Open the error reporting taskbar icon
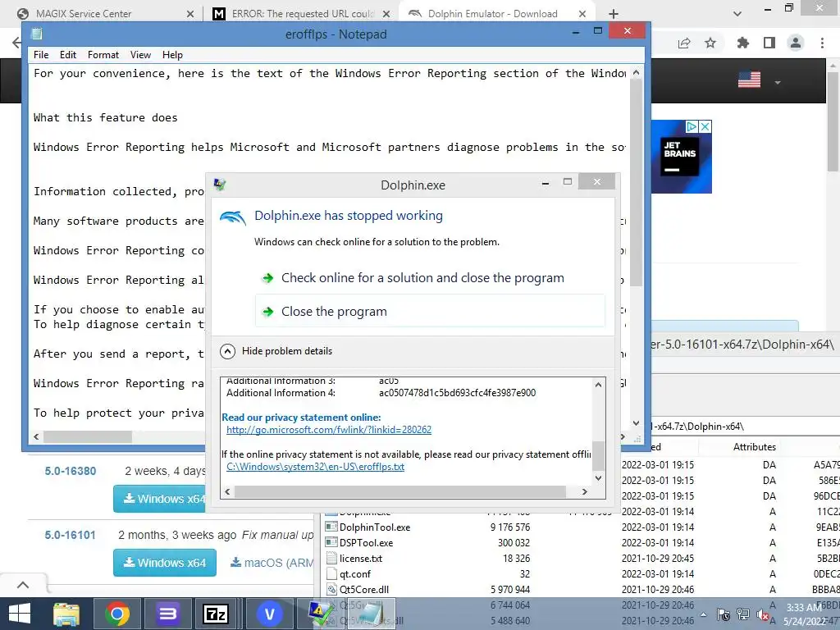This screenshot has height=630, width=840. 322,614
